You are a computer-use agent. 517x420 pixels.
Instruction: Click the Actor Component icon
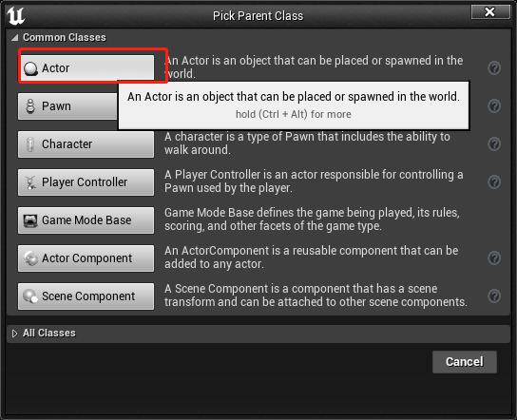[30, 258]
